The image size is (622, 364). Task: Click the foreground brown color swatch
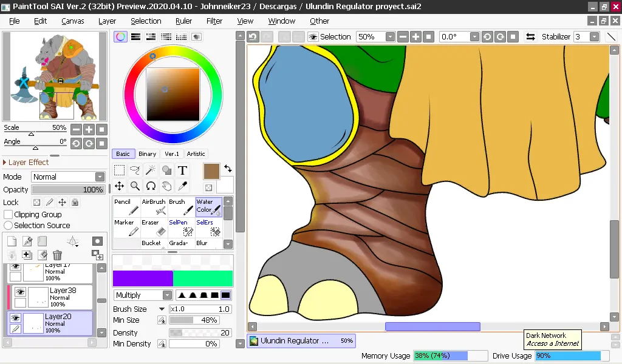[211, 172]
